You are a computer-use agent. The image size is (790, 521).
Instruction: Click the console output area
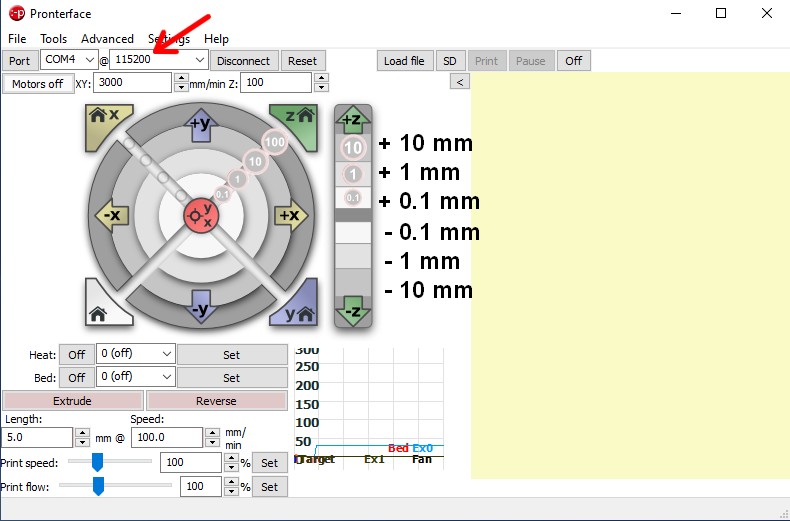coord(630,275)
